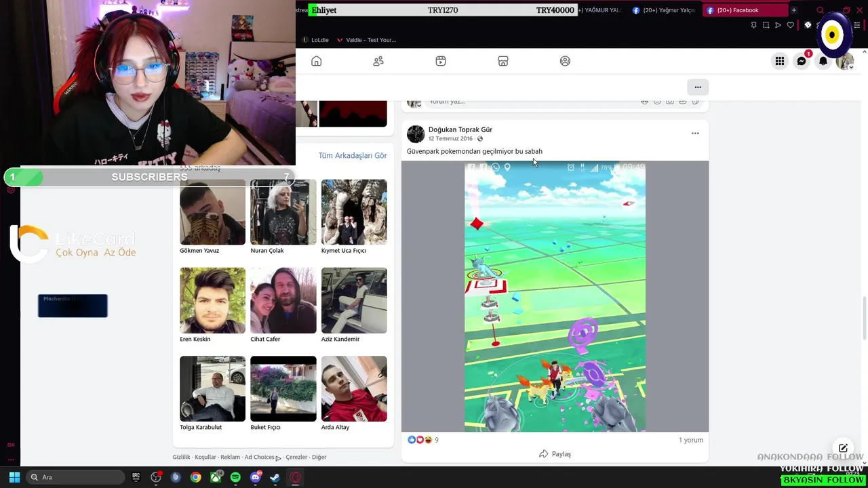
Task: Open Xbox app from taskbar
Action: click(x=216, y=477)
